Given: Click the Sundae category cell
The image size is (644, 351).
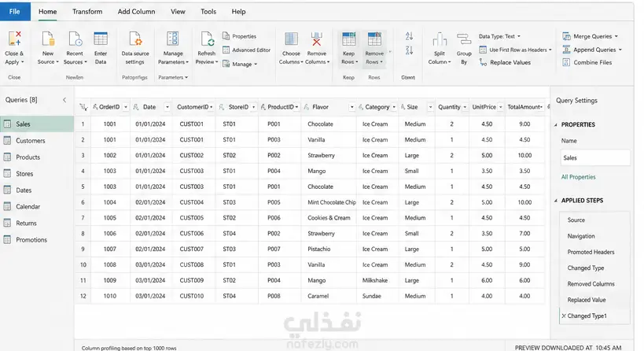Looking at the screenshot, I should [377, 296].
